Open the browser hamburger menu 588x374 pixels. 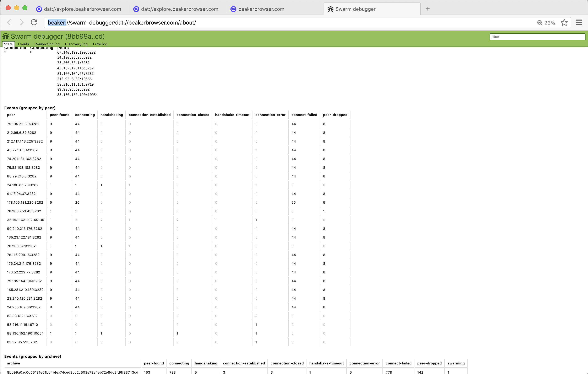point(579,22)
